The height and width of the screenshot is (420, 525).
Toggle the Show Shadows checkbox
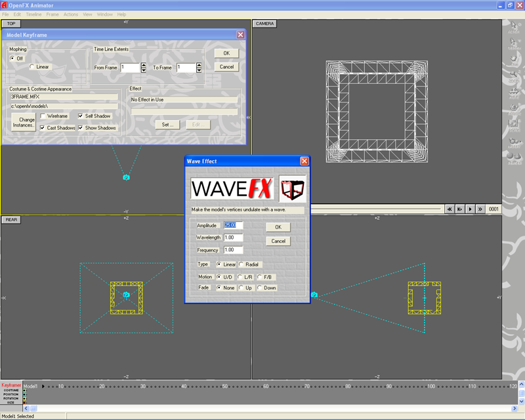click(81, 127)
